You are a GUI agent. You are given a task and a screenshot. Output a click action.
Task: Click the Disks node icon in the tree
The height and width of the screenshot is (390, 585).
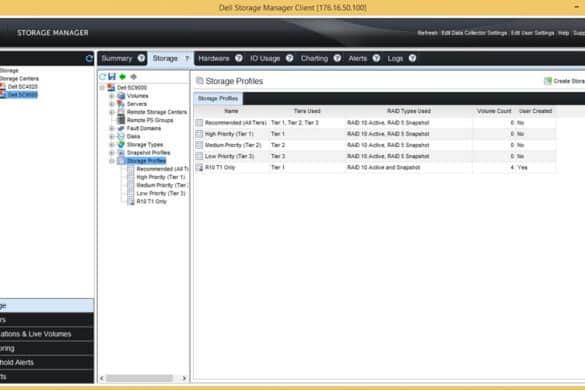pyautogui.click(x=121, y=136)
